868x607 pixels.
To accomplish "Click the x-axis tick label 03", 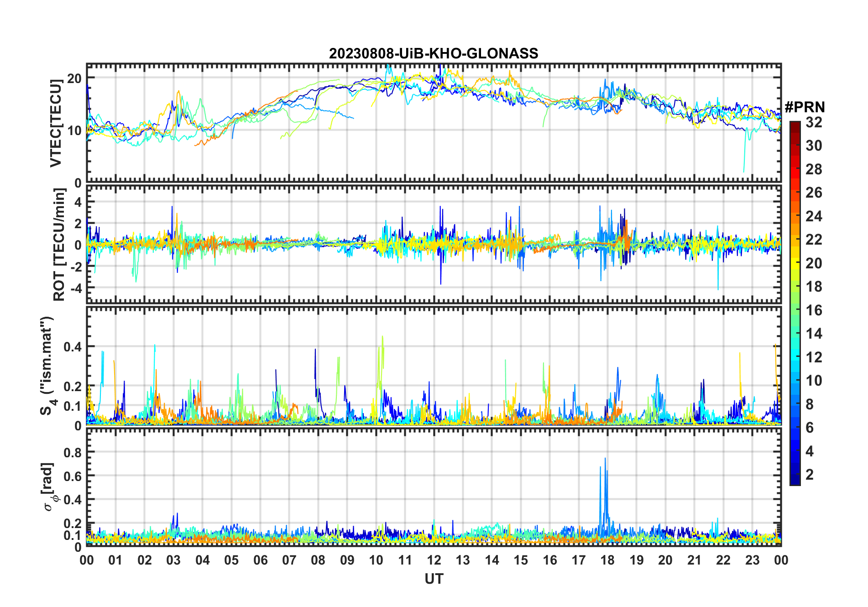I will (173, 560).
